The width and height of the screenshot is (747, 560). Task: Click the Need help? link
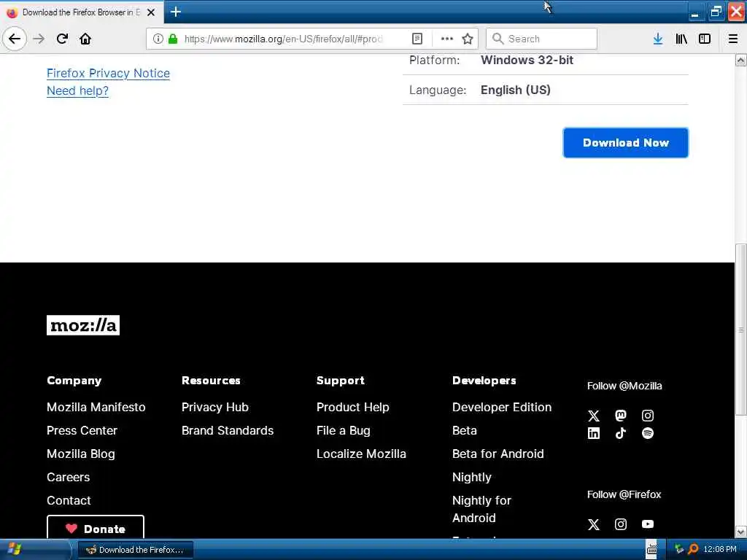pos(77,90)
